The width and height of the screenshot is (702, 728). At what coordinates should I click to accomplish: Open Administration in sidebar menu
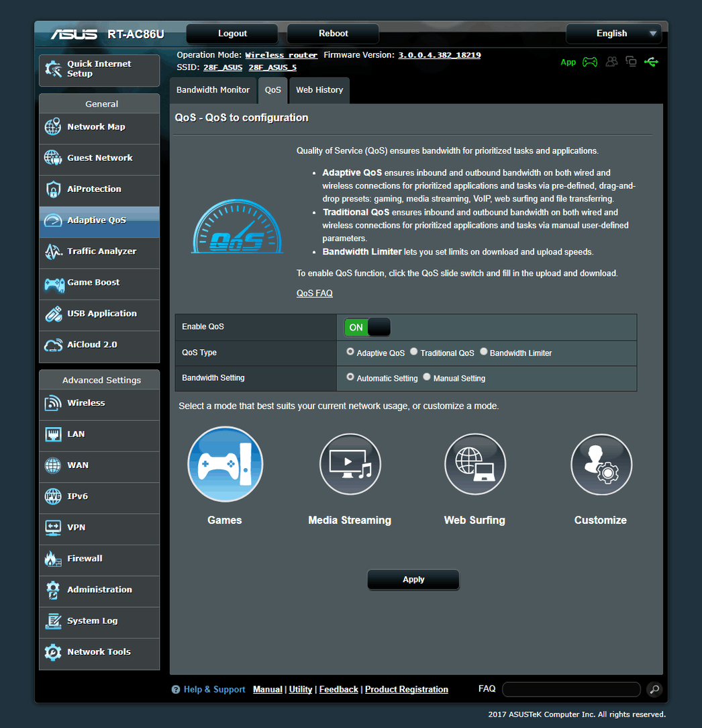coord(99,590)
